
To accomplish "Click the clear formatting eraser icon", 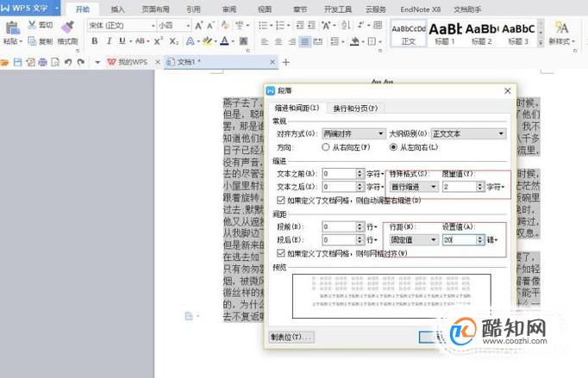I will coord(225,25).
